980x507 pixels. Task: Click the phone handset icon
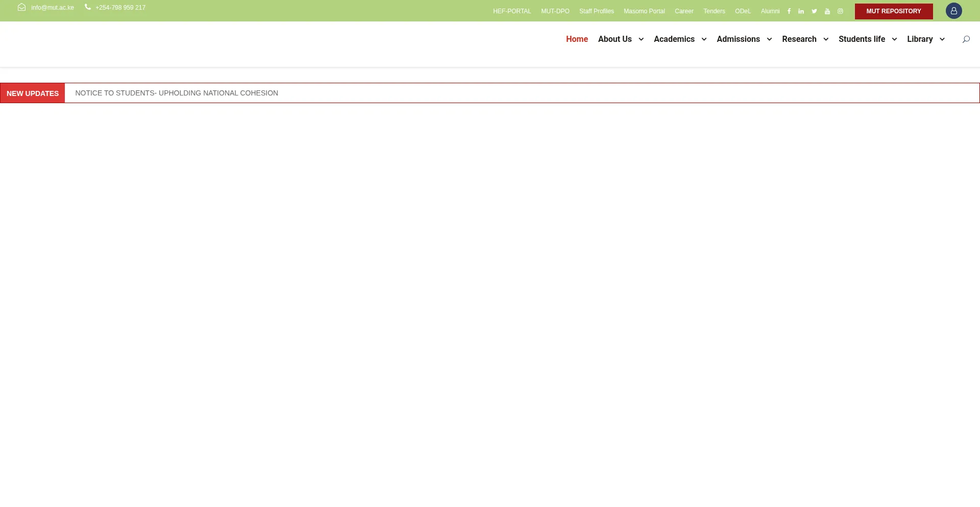(x=88, y=7)
